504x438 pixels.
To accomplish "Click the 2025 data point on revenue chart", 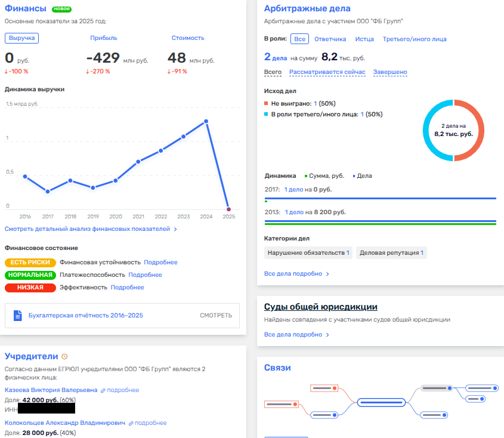I will pos(228,209).
